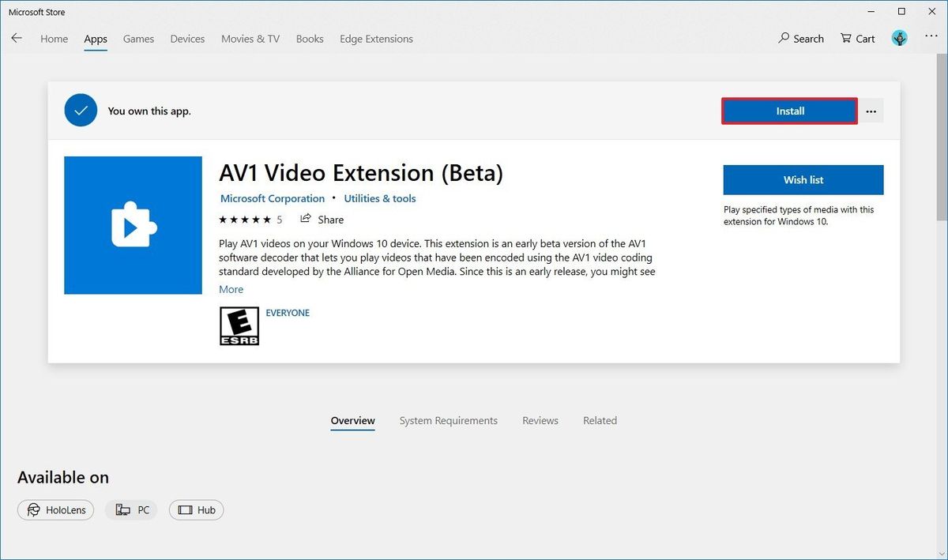Open the ellipsis menu beside Install
This screenshot has width=948, height=560.
(871, 111)
